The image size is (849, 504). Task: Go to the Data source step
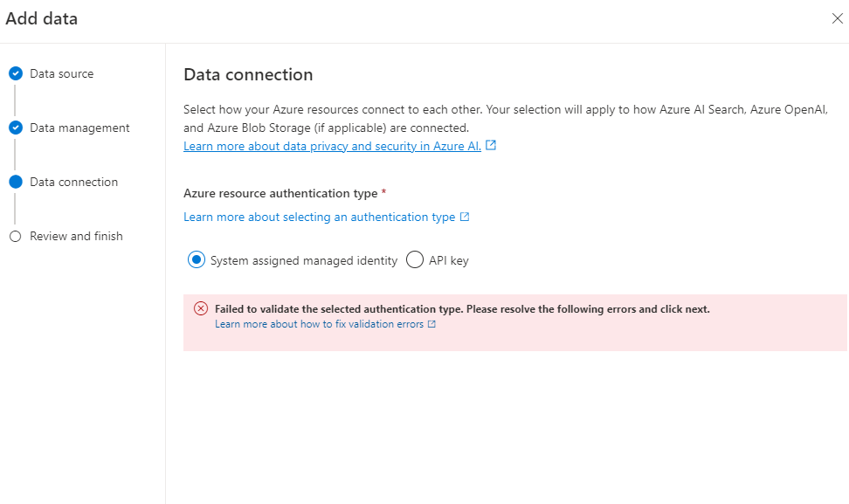[61, 74]
